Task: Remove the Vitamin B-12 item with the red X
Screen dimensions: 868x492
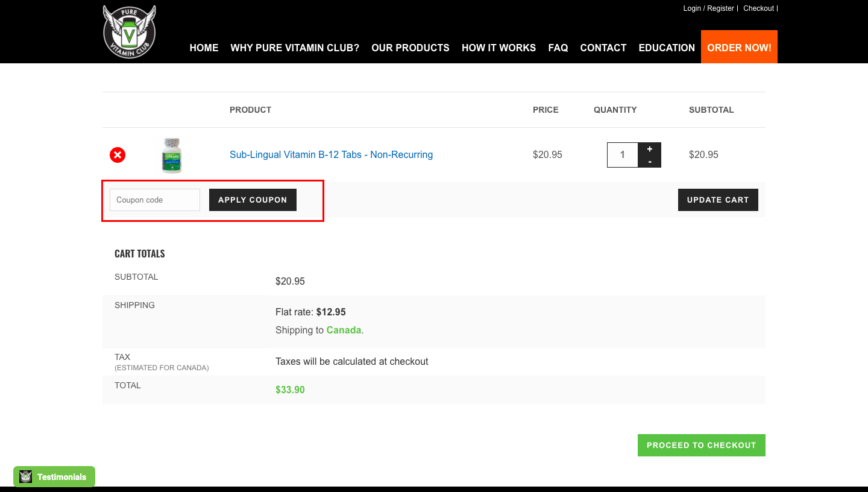Action: pyautogui.click(x=118, y=155)
